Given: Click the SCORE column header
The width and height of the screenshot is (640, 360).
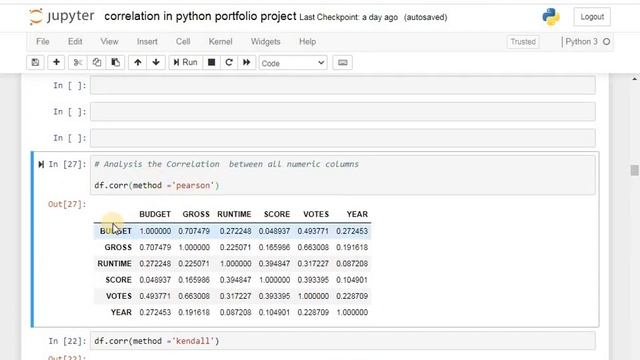Looking at the screenshot, I should coord(277,214).
